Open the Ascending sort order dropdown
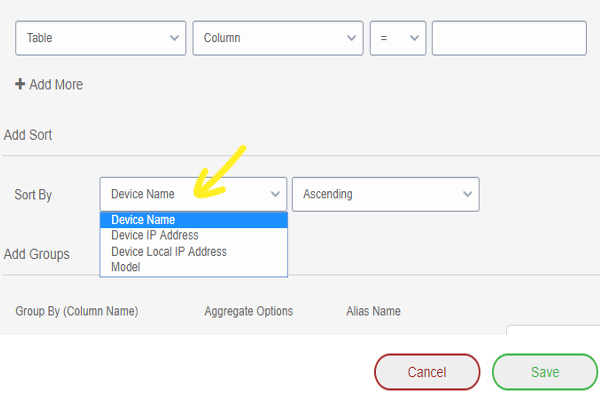 tap(386, 194)
